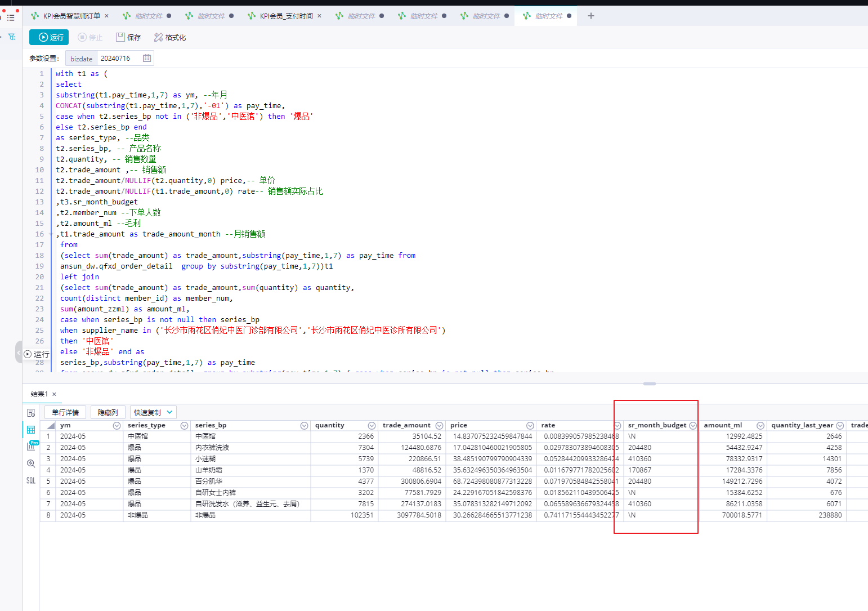Screen dimensions: 868x611
Task: Click the unsaved dot on the active 临时文件 tab
Action: click(569, 16)
